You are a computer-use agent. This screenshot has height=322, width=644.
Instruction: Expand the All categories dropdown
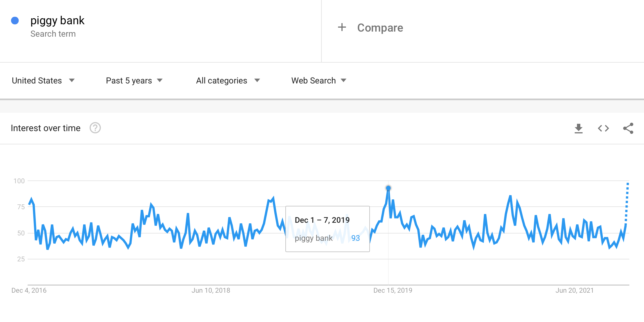[x=228, y=81]
